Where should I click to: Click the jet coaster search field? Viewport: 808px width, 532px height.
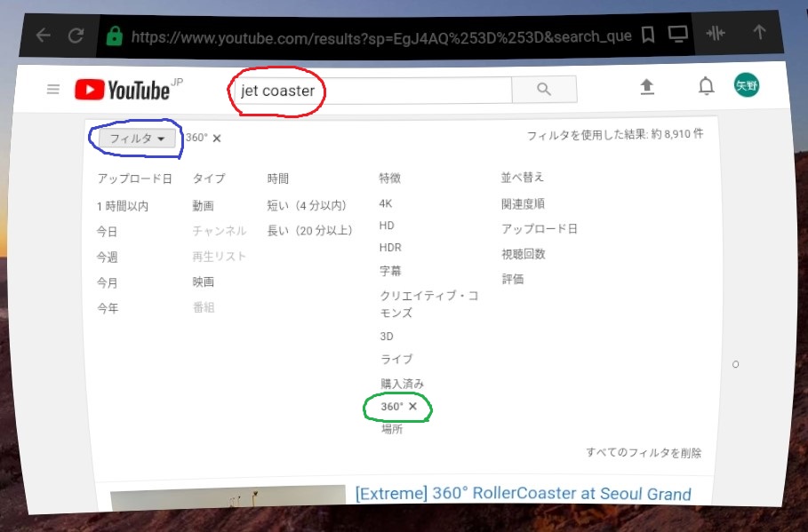pos(373,91)
